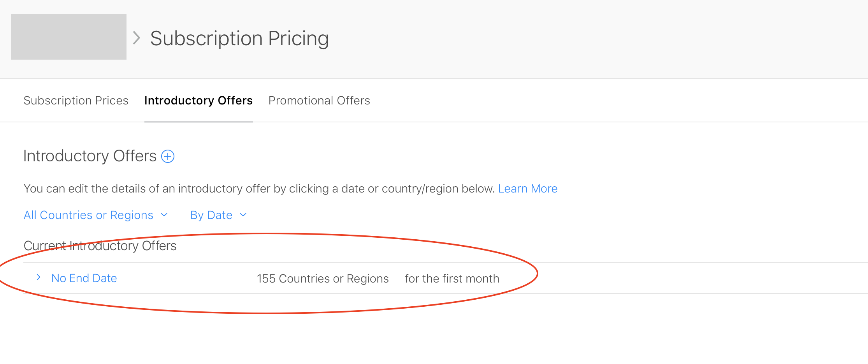Follow the Learn More link
868x364 pixels.
coord(527,189)
